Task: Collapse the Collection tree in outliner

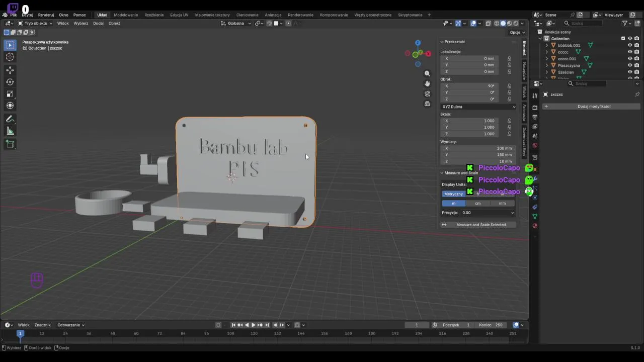Action: pyautogui.click(x=541, y=39)
